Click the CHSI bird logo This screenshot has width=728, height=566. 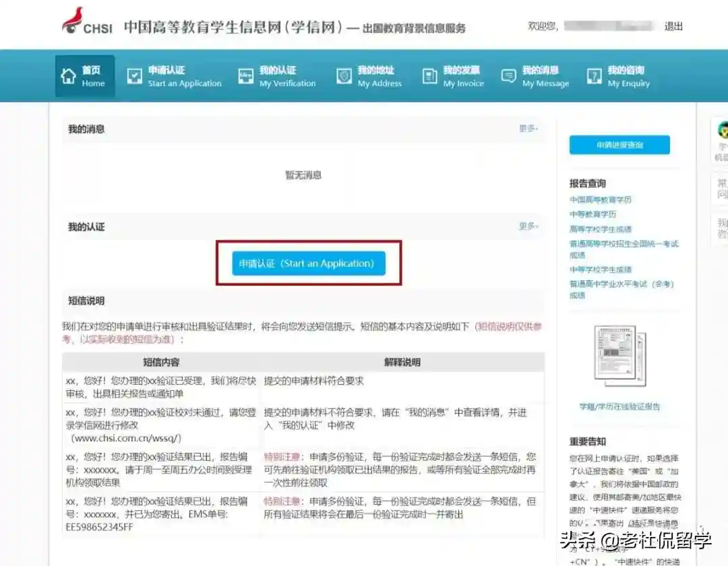point(73,20)
